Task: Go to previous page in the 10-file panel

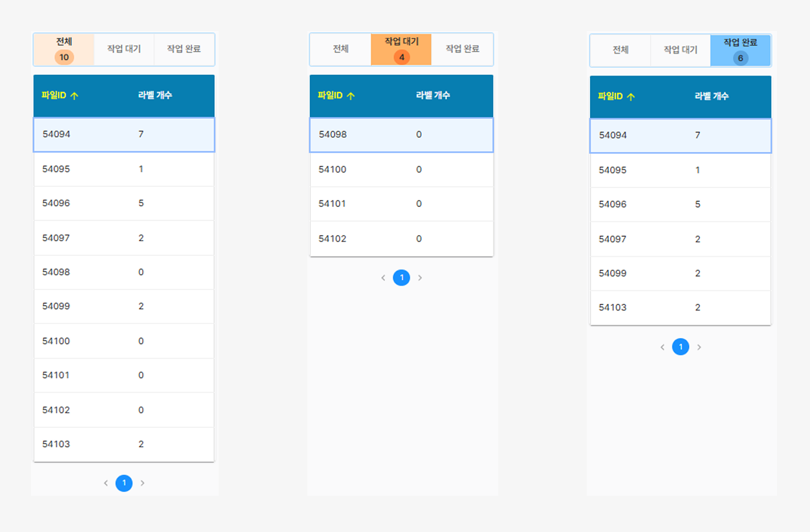Action: click(105, 483)
